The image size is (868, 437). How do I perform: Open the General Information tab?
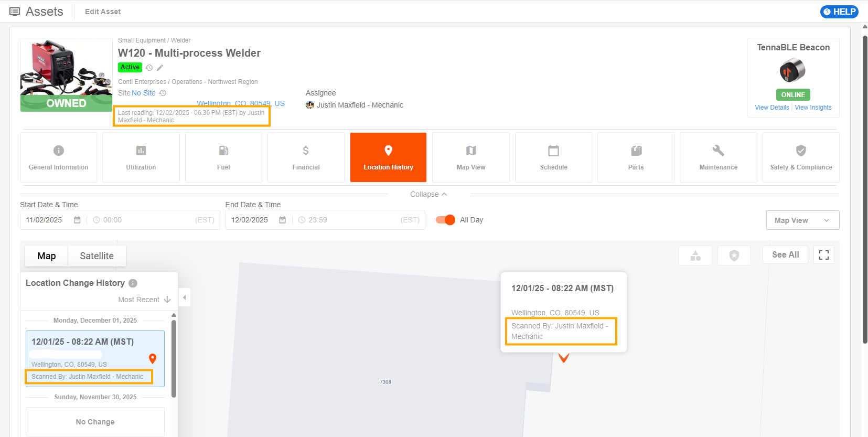59,157
